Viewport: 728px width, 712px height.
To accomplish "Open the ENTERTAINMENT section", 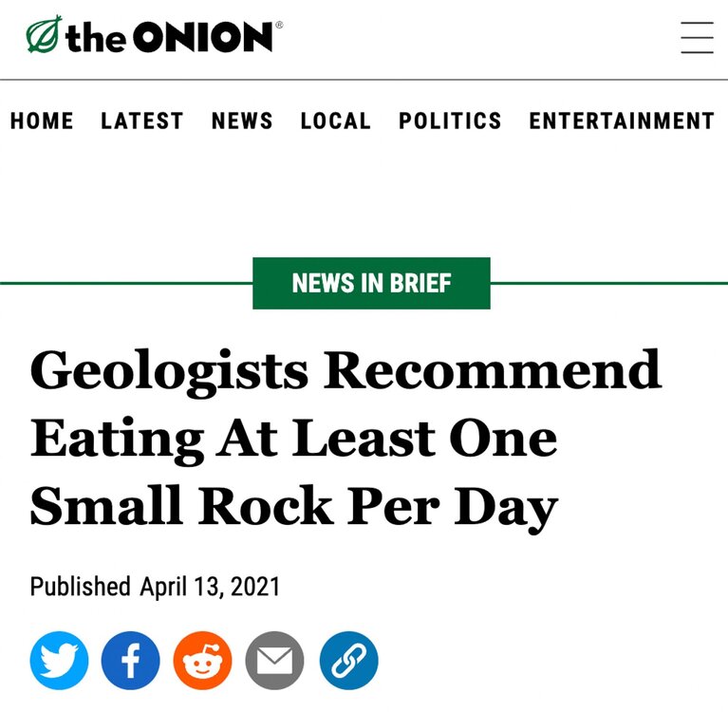I will (x=622, y=122).
